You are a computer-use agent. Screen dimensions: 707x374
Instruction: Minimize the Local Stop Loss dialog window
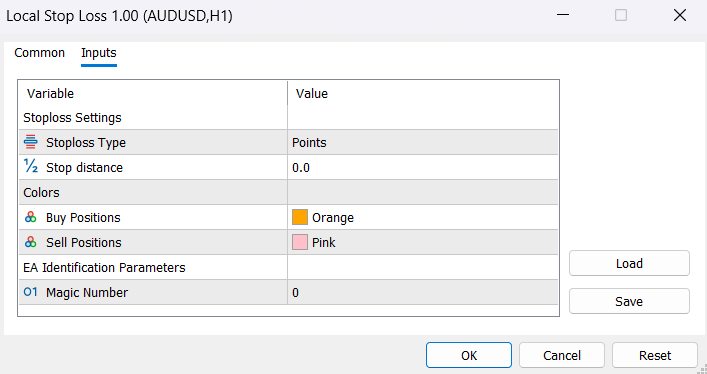pyautogui.click(x=563, y=15)
